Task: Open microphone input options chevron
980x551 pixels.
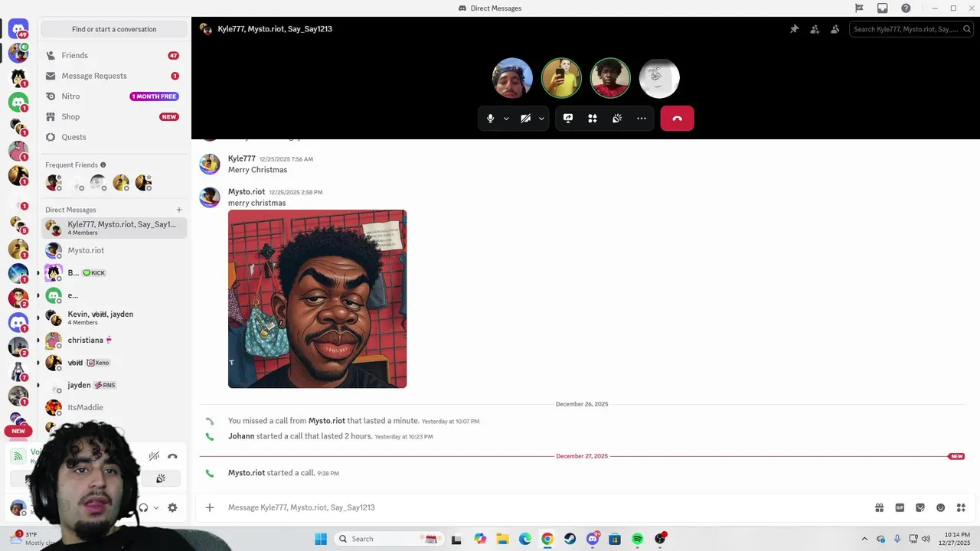Action: (506, 119)
